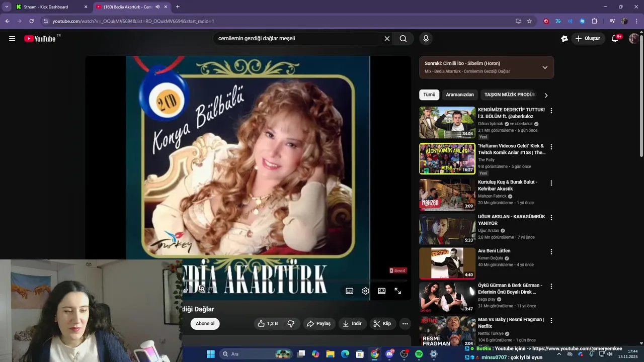This screenshot has height=362, width=644.
Task: Like the video with 1,2 B
Action: tap(268, 324)
